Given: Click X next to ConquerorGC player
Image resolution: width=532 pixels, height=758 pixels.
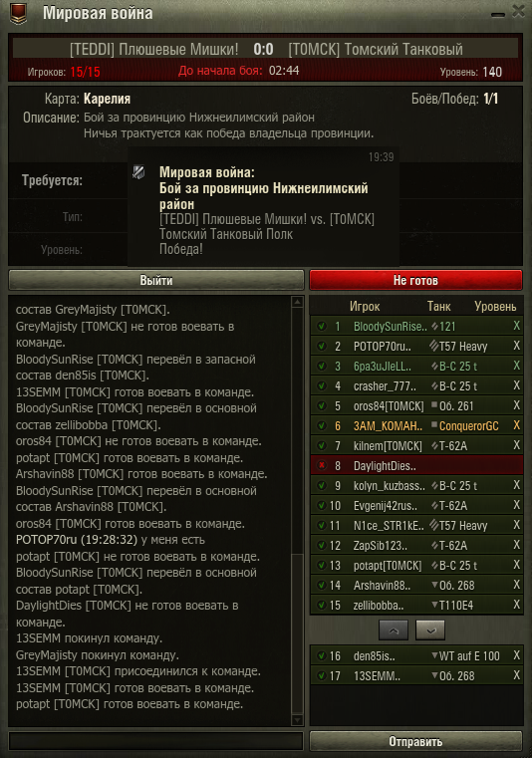Looking at the screenshot, I should [x=516, y=425].
